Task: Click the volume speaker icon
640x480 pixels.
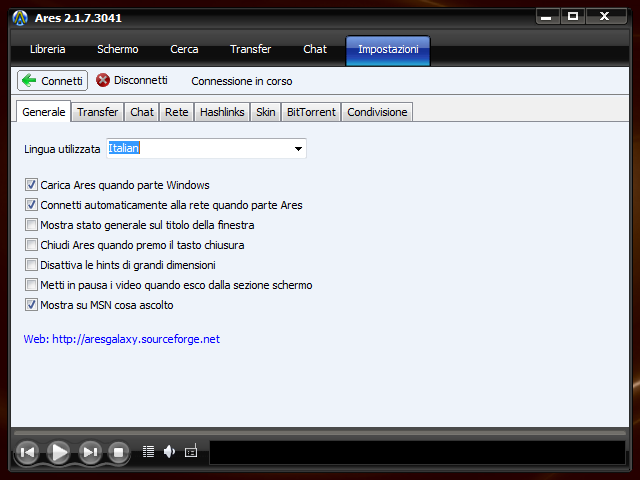Action: coord(169,452)
